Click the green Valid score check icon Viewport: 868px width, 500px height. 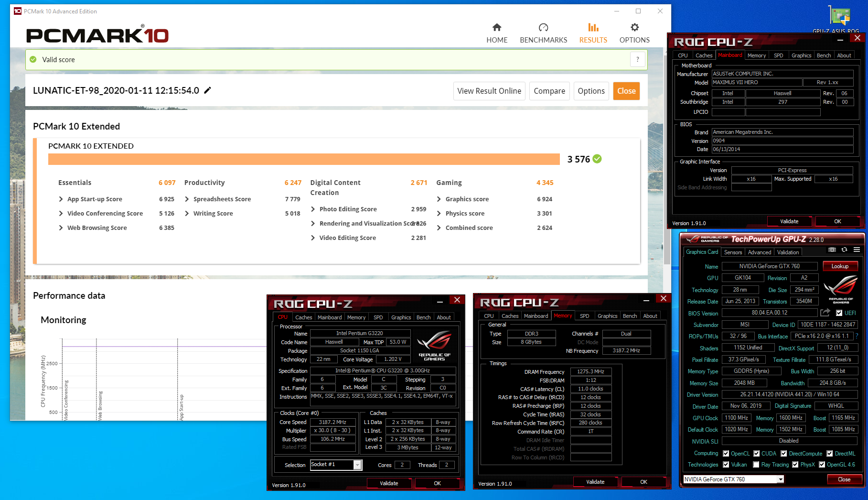33,59
